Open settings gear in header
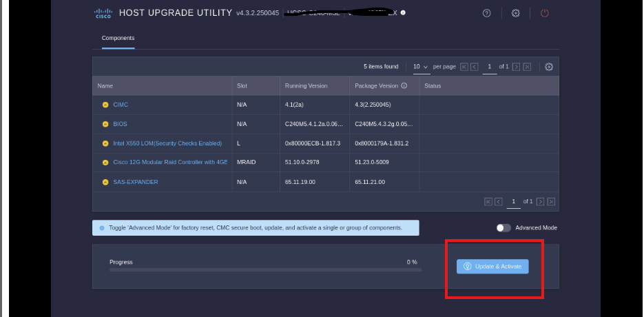Viewport: 644px width, 317px height. pos(515,13)
